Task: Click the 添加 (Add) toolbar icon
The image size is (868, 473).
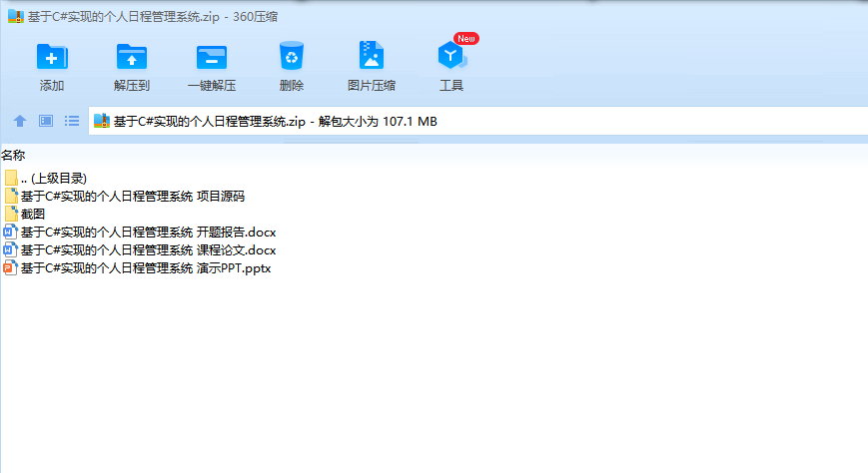Action: [x=52, y=57]
